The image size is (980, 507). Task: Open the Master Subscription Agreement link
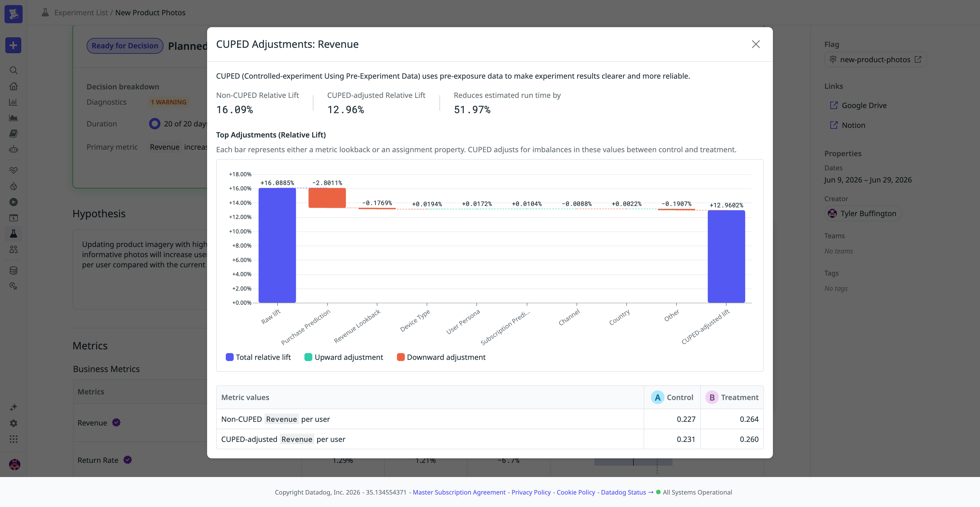tap(459, 492)
